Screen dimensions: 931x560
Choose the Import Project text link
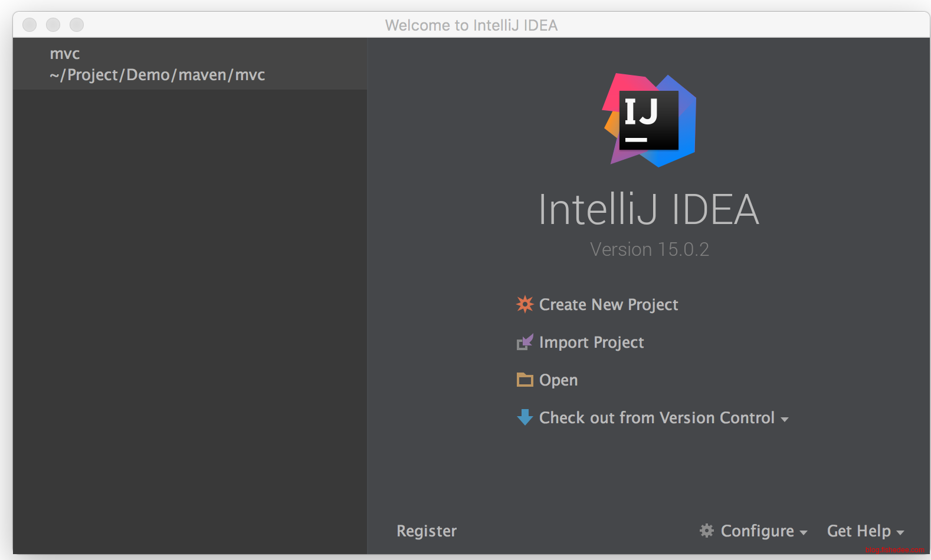[x=591, y=342]
